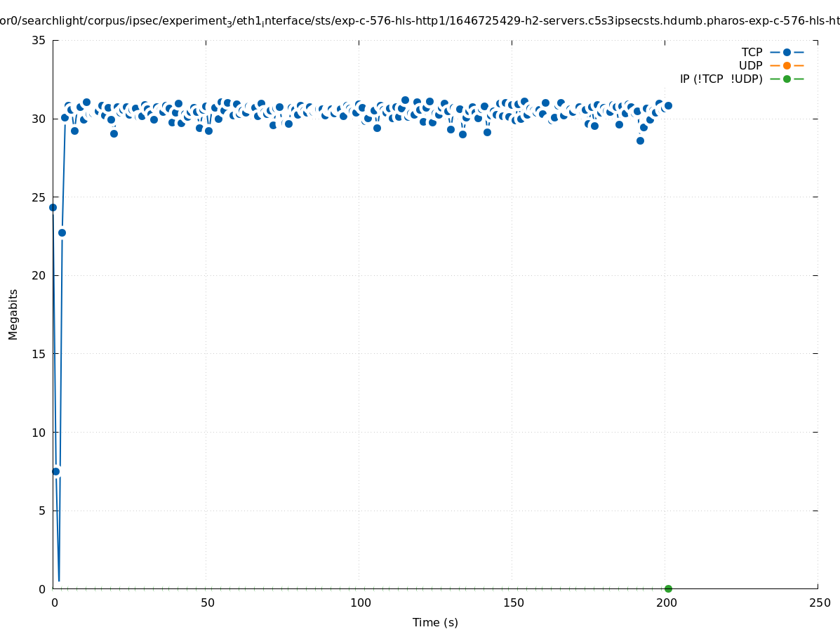
Task: Click the 250 tick label on x-axis
Action: tap(819, 603)
